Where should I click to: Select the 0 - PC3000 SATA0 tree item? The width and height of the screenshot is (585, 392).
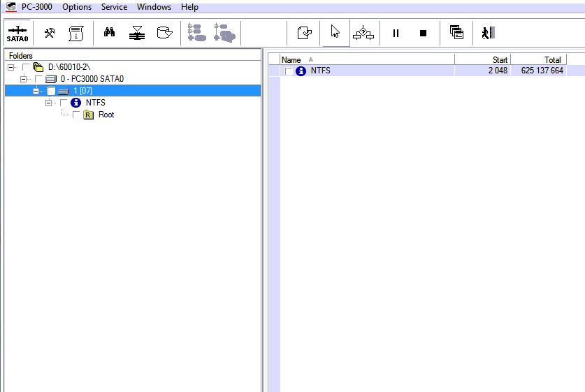click(x=92, y=79)
